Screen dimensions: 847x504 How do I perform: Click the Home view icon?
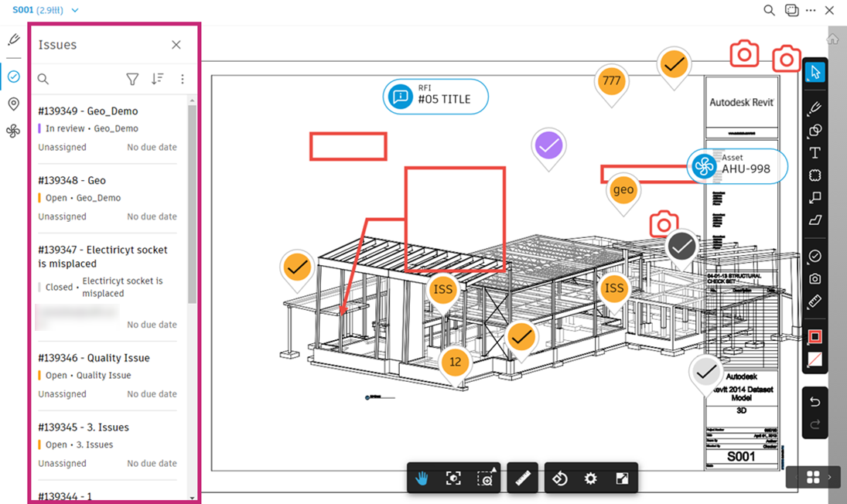coord(832,39)
